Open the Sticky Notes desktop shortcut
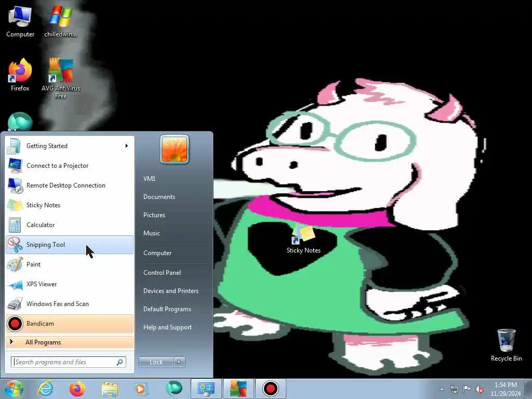The width and height of the screenshot is (532, 399). pos(303,239)
